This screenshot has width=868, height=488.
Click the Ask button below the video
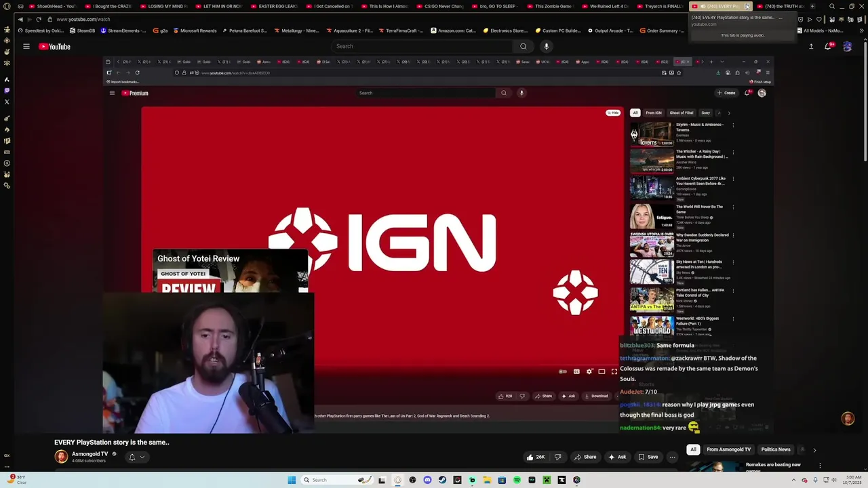(616, 457)
